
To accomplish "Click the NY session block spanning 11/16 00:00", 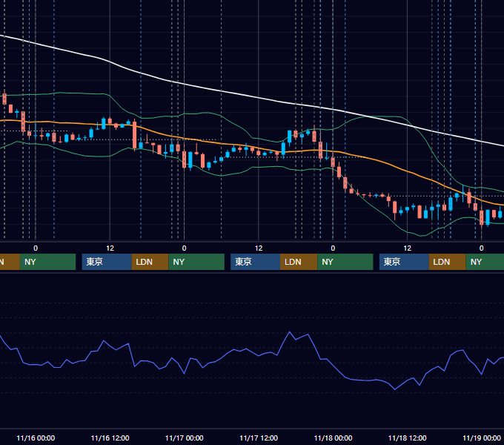I will (x=47, y=262).
